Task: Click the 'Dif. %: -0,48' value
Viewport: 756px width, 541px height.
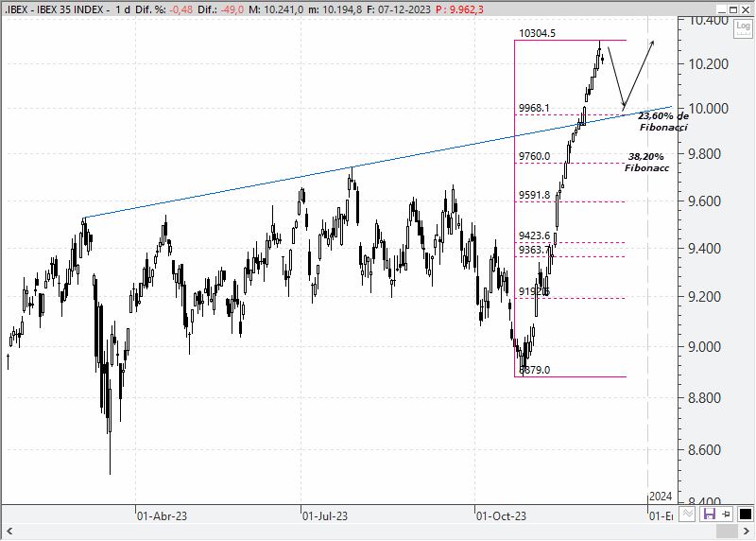Action: pyautogui.click(x=163, y=9)
